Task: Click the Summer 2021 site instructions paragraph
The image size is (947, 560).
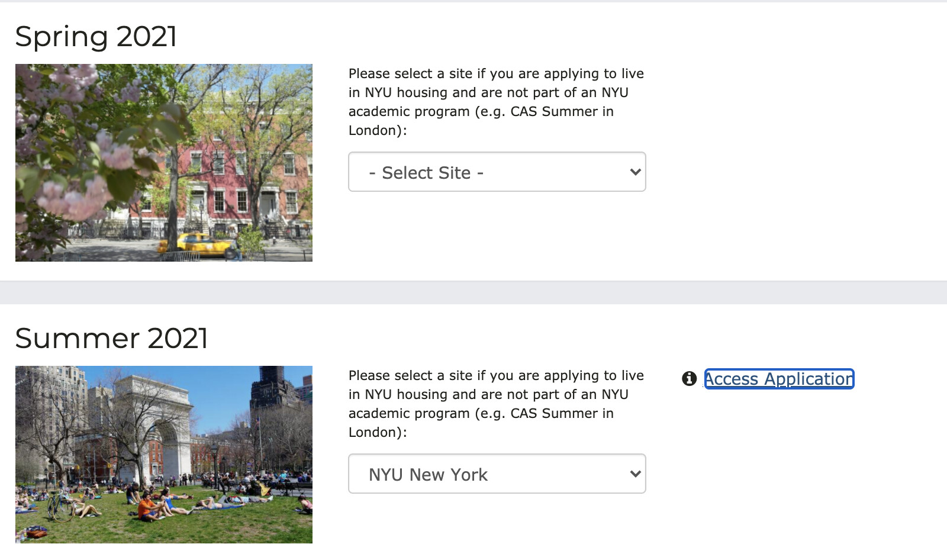Action: click(496, 404)
